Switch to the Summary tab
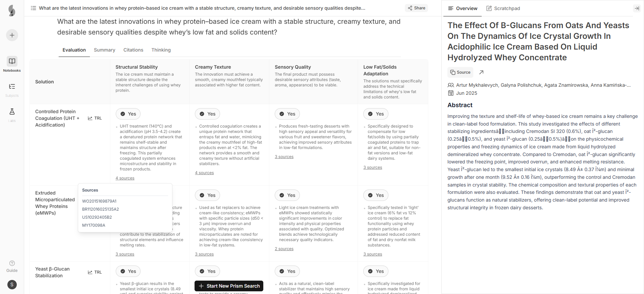The width and height of the screenshot is (644, 294). (x=104, y=50)
